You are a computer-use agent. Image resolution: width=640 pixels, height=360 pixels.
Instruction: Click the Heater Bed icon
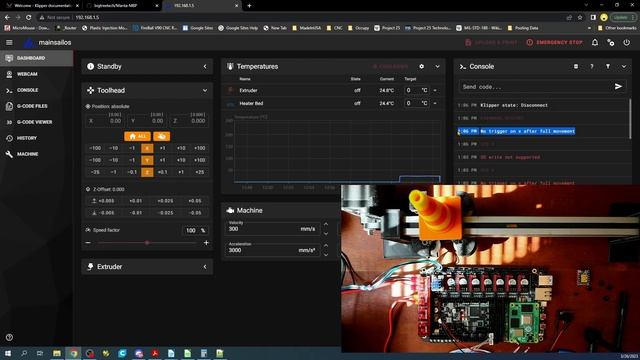(x=230, y=104)
